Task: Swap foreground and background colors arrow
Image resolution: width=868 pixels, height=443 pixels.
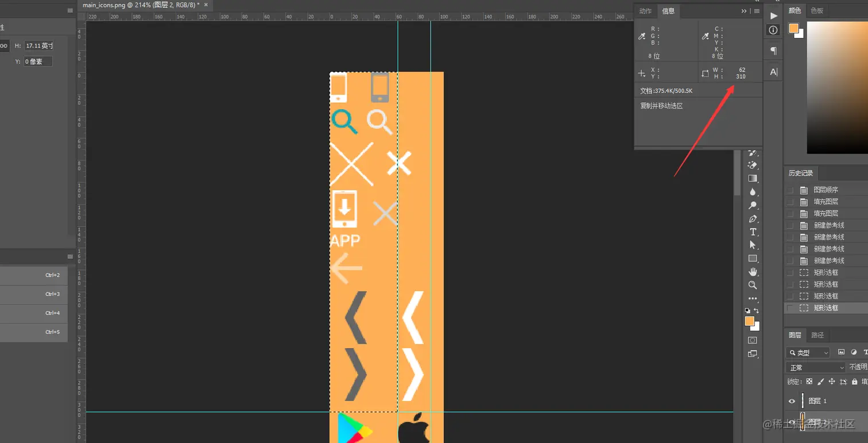Action: (757, 311)
